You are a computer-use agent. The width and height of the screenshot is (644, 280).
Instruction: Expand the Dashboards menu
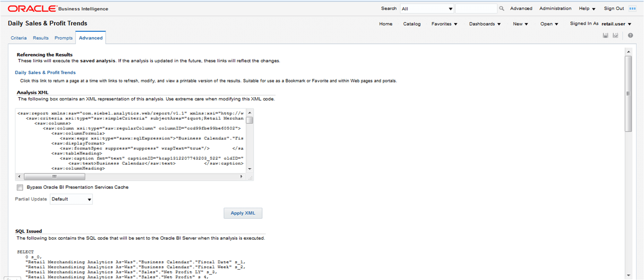(x=485, y=24)
